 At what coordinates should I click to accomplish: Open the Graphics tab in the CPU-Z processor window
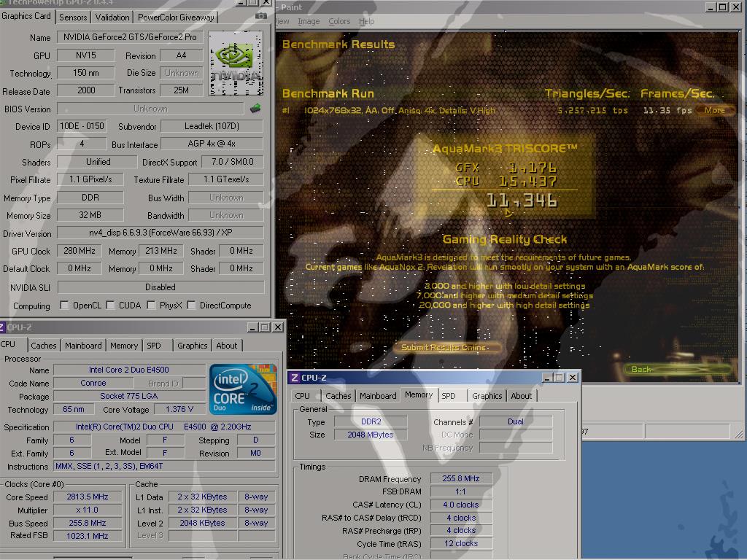pos(193,346)
